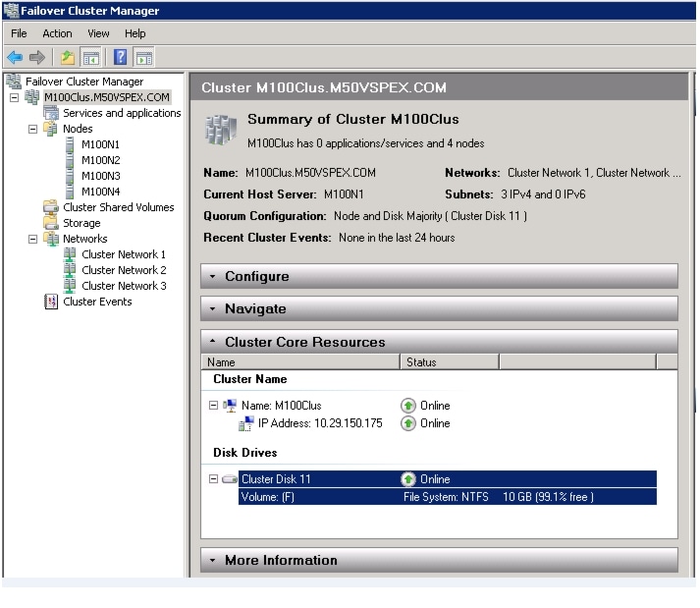The width and height of the screenshot is (700, 608).
Task: Expand the More Information section
Action: tap(213, 560)
